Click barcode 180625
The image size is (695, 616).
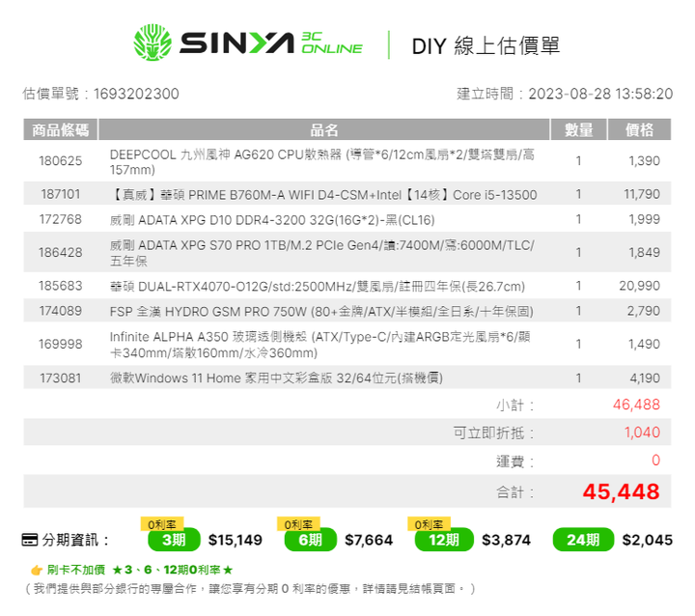[x=61, y=161]
